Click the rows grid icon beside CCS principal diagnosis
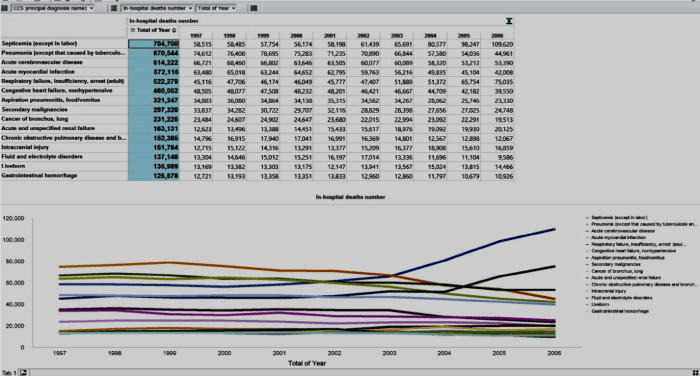 (4, 8)
